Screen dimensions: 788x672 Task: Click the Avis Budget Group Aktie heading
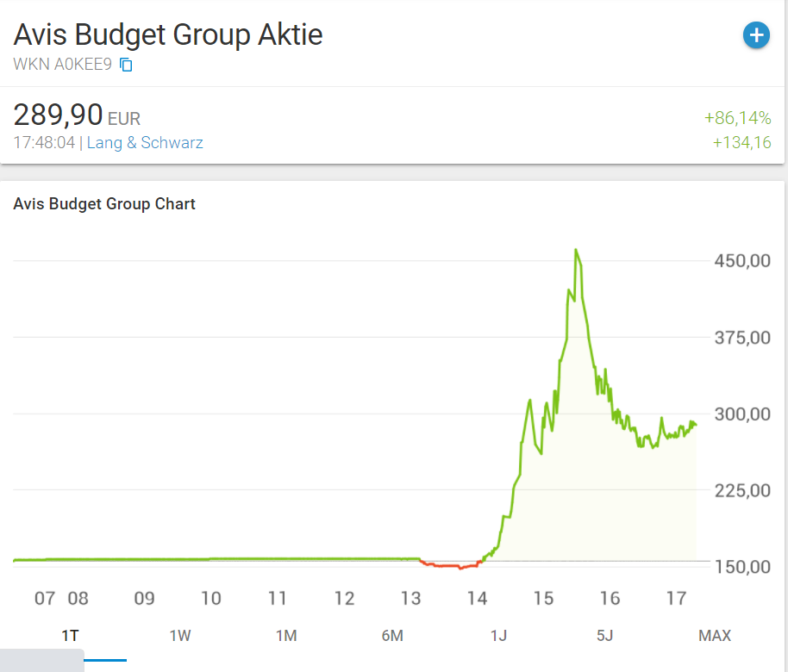point(168,34)
